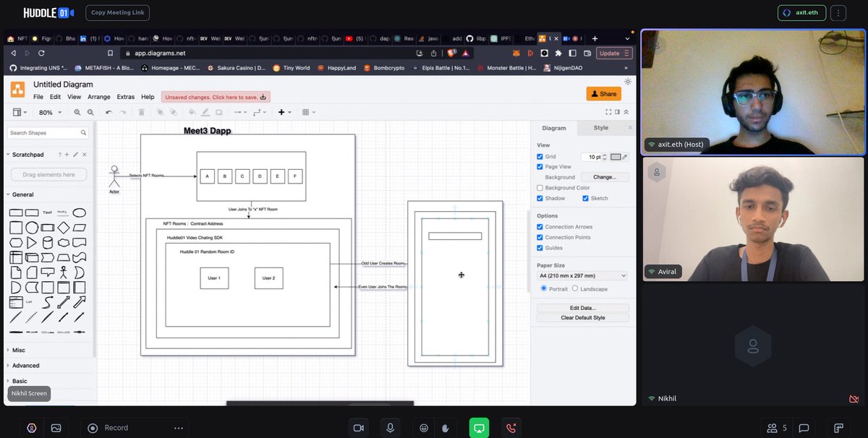Uncheck the Grid checkbox

pyautogui.click(x=540, y=157)
